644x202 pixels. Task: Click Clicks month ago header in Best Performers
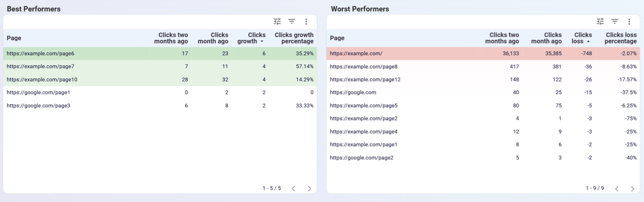(x=213, y=38)
